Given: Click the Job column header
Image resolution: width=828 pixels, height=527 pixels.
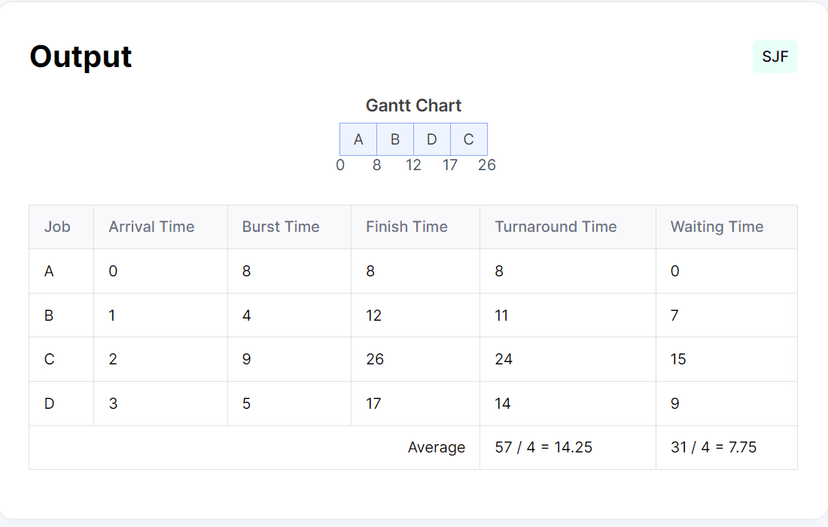Looking at the screenshot, I should click(x=58, y=227).
